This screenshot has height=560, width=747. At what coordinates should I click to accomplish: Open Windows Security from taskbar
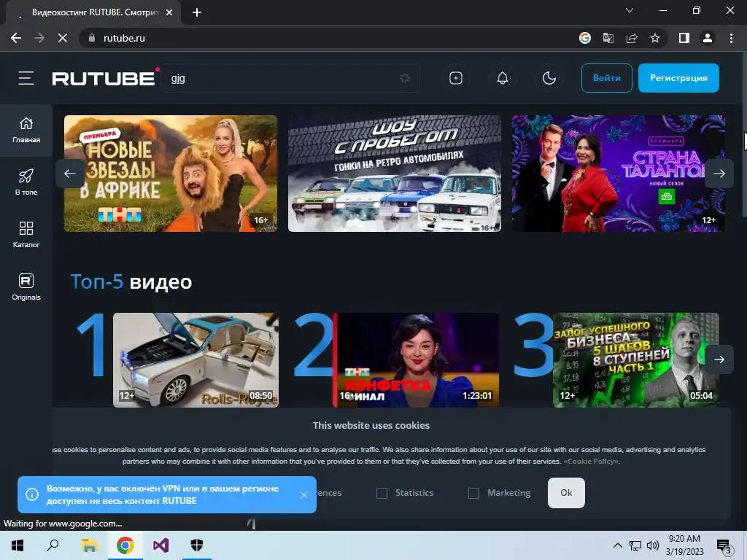coord(197,545)
